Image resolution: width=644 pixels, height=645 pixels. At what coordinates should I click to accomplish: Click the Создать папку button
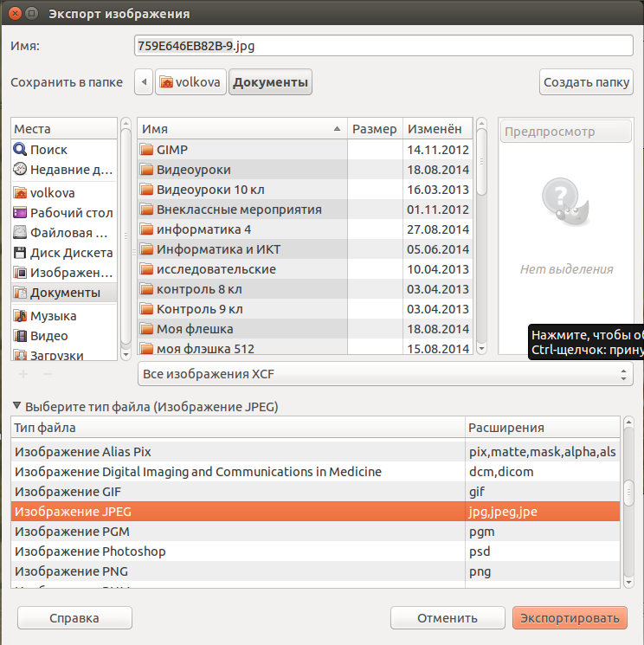click(x=586, y=83)
